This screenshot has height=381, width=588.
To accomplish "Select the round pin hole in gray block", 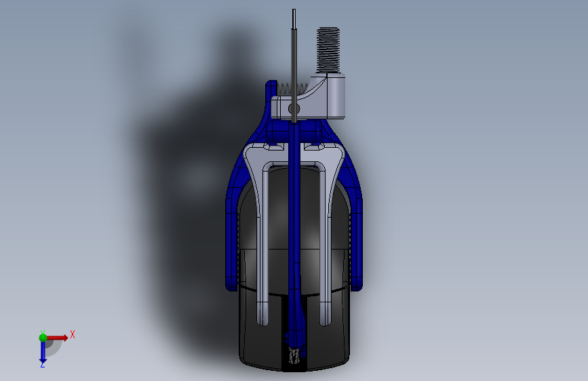I will (x=294, y=109).
